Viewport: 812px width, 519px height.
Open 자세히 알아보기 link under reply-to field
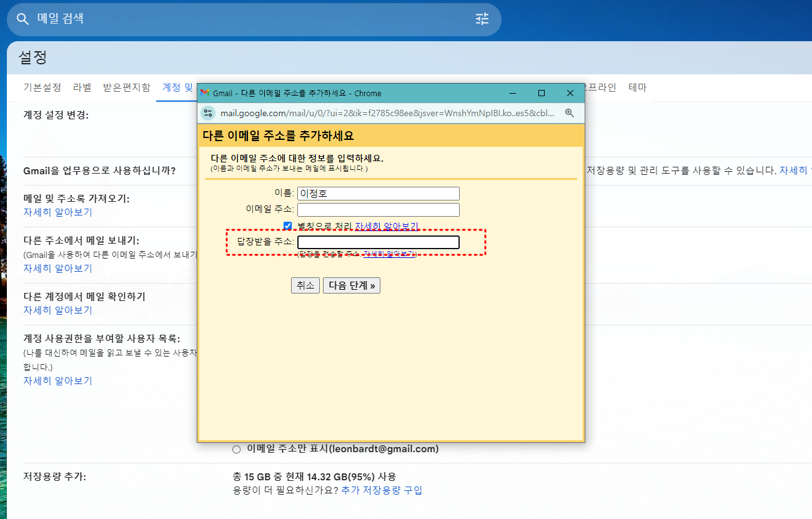389,254
